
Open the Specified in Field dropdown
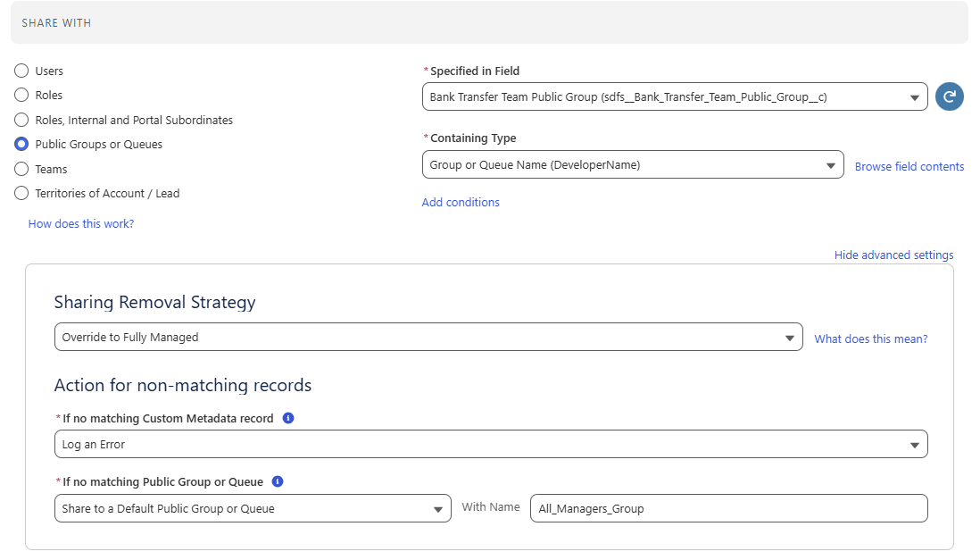(x=675, y=97)
